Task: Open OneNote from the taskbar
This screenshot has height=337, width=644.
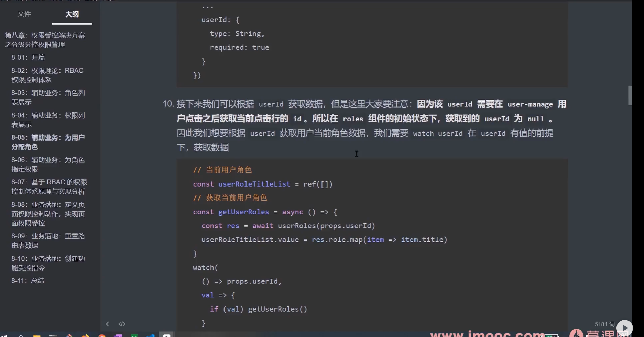Action: coord(118,336)
